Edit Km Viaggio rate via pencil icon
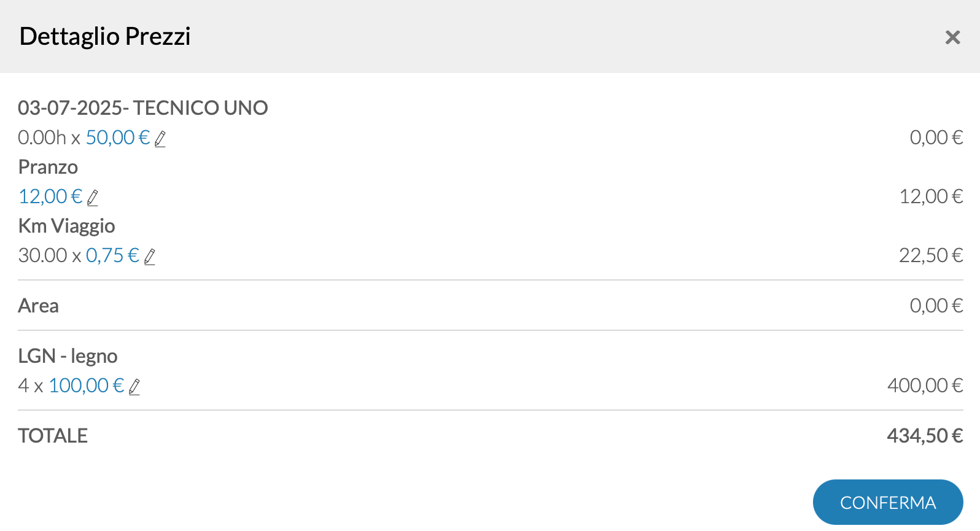The width and height of the screenshot is (980, 531). 150,257
